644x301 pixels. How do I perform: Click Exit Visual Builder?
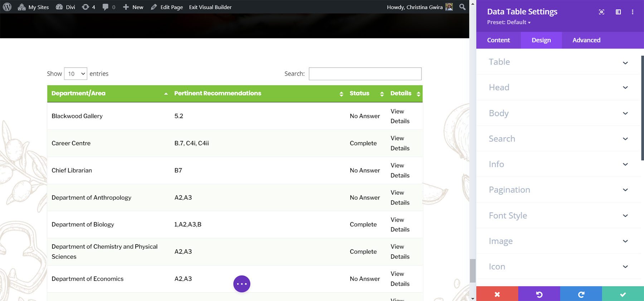[210, 7]
